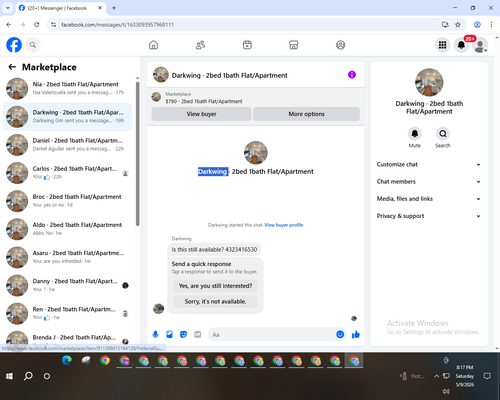Open Ren's 2bed 1bath conversation
This screenshot has height=400, width=500.
[x=67, y=313]
